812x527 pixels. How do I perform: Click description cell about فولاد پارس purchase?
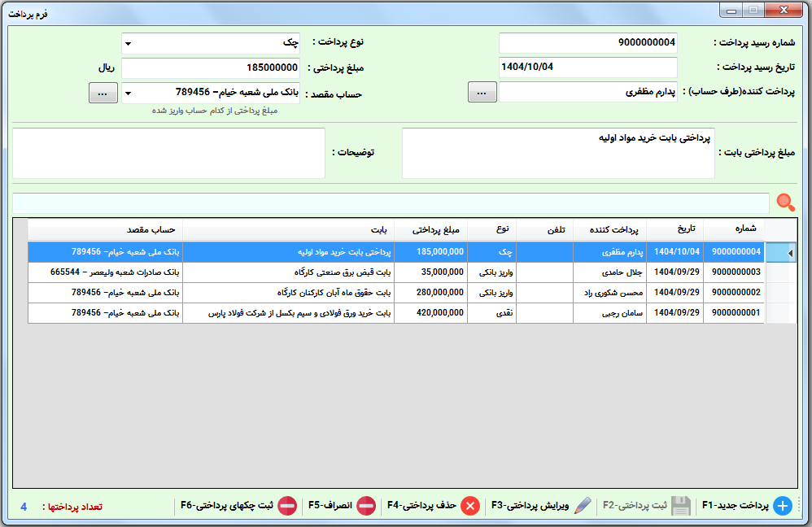289,312
